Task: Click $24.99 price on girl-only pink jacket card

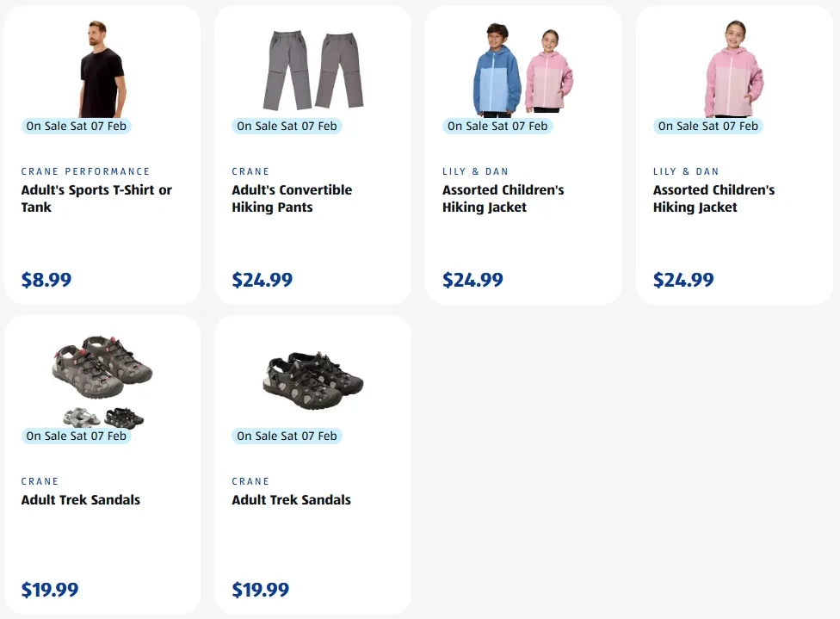Action: pos(683,280)
